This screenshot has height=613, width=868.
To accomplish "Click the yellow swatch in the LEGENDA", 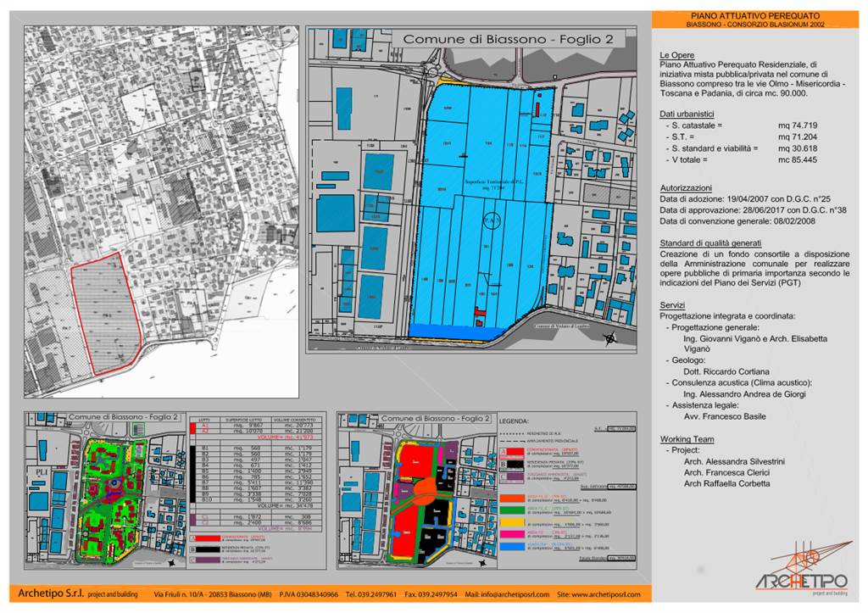I will pos(512,522).
